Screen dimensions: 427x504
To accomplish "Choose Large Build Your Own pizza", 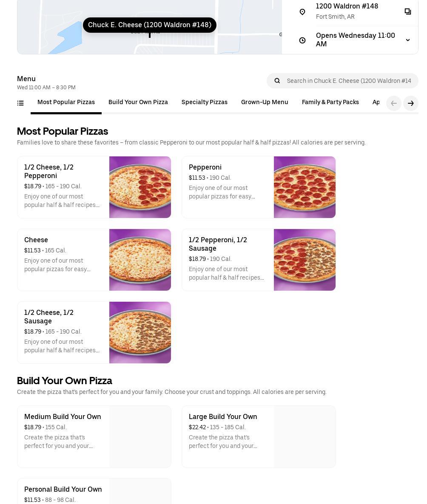I will pyautogui.click(x=228, y=436).
